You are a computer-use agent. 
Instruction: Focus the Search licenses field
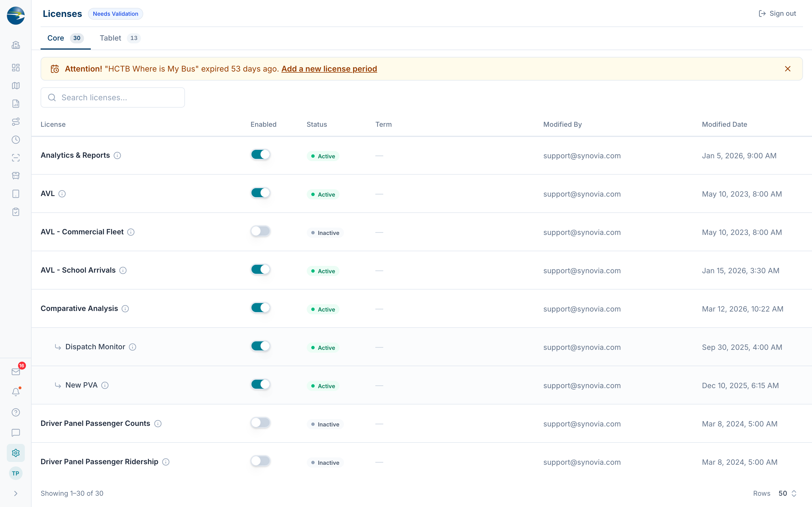[x=113, y=97]
